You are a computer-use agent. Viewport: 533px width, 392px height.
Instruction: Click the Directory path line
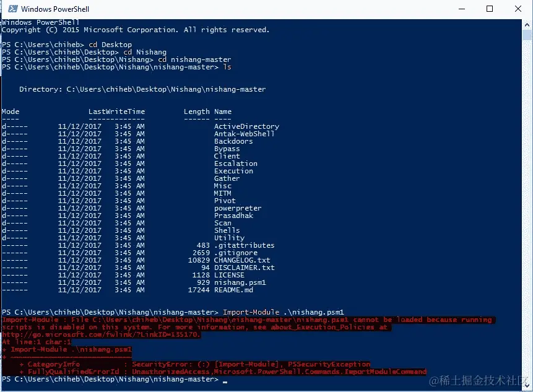click(x=142, y=89)
